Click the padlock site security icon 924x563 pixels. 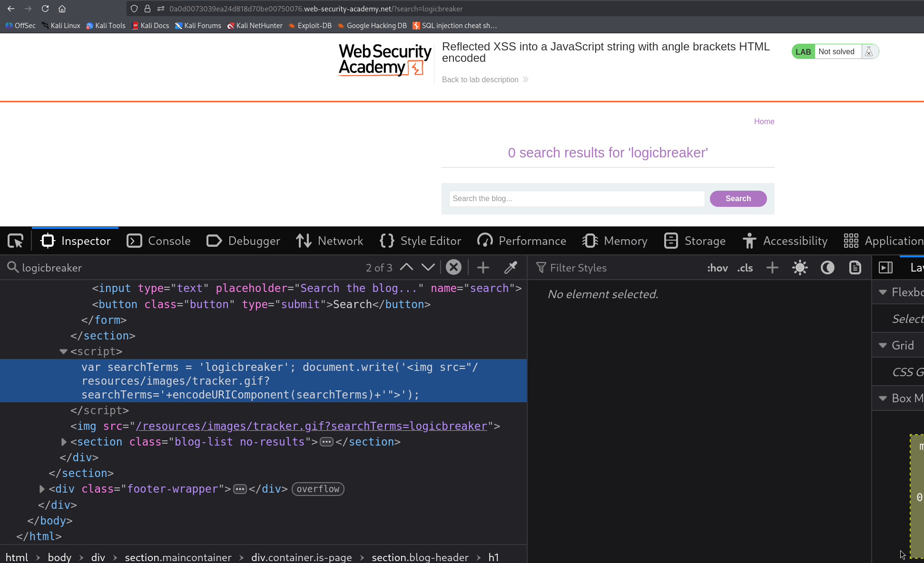147,9
